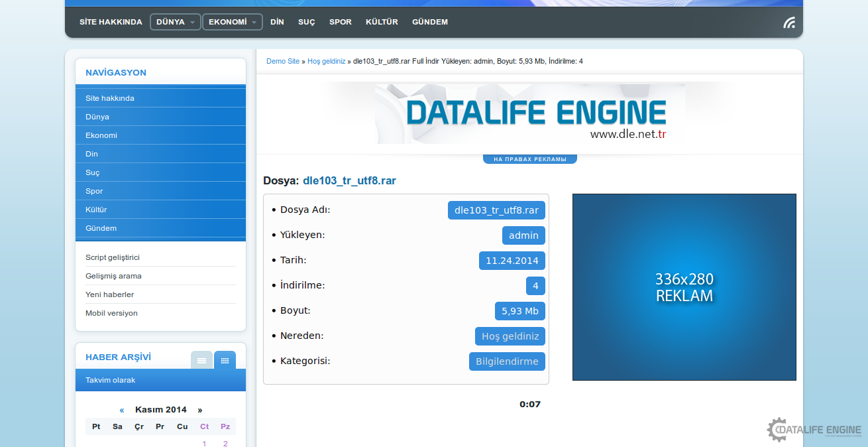The width and height of the screenshot is (868, 447).
Task: Select Spor in navigation sidebar
Action: [160, 191]
